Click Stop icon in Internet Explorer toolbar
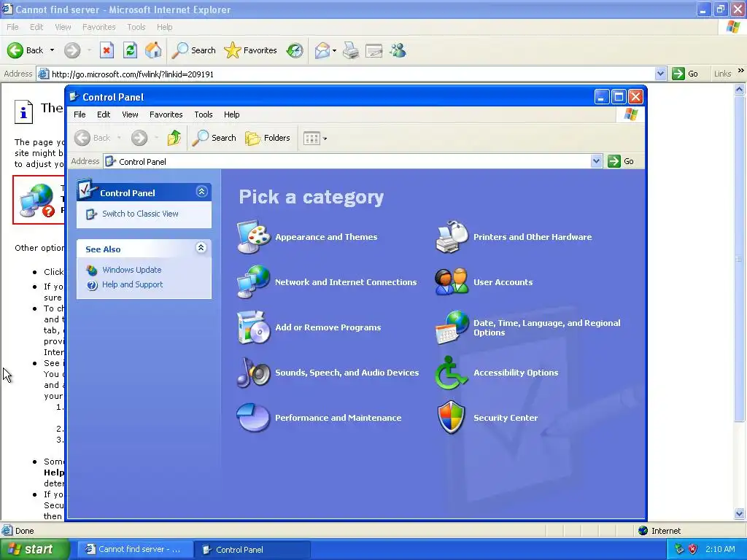 coord(107,50)
